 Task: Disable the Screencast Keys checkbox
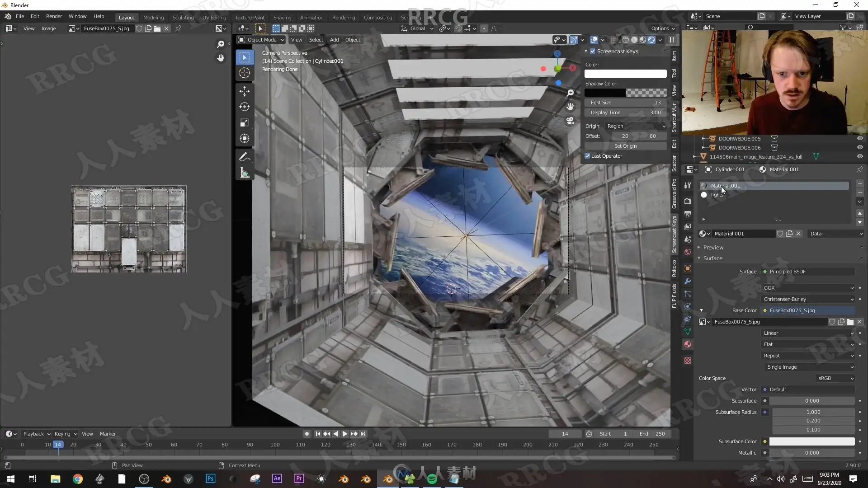tap(593, 52)
